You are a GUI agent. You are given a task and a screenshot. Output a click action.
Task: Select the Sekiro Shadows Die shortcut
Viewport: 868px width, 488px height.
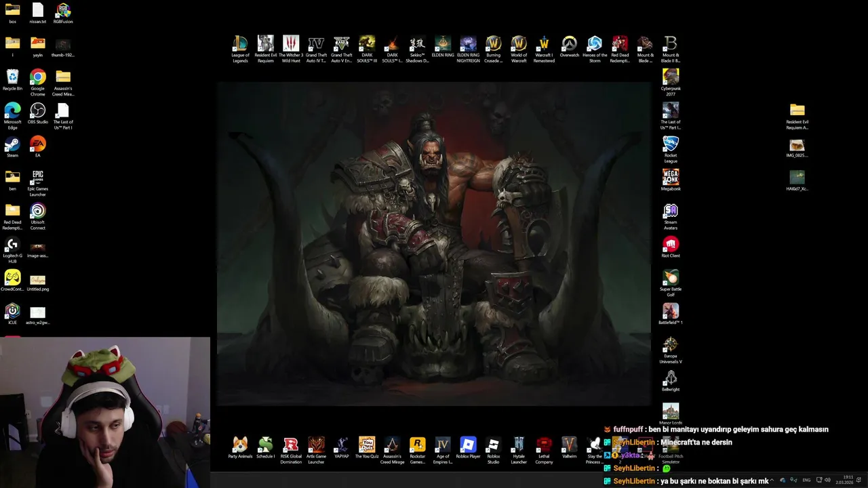[417, 49]
